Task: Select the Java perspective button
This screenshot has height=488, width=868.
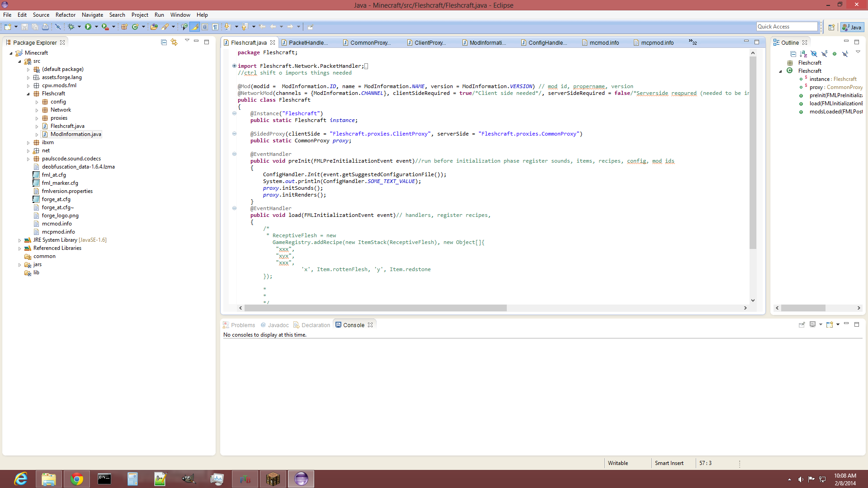Action: tap(852, 27)
